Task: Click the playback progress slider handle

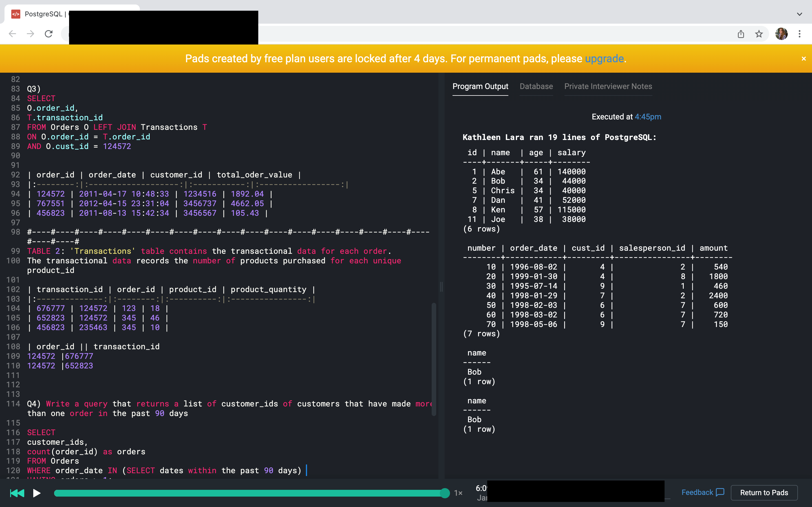Action: coord(445,493)
